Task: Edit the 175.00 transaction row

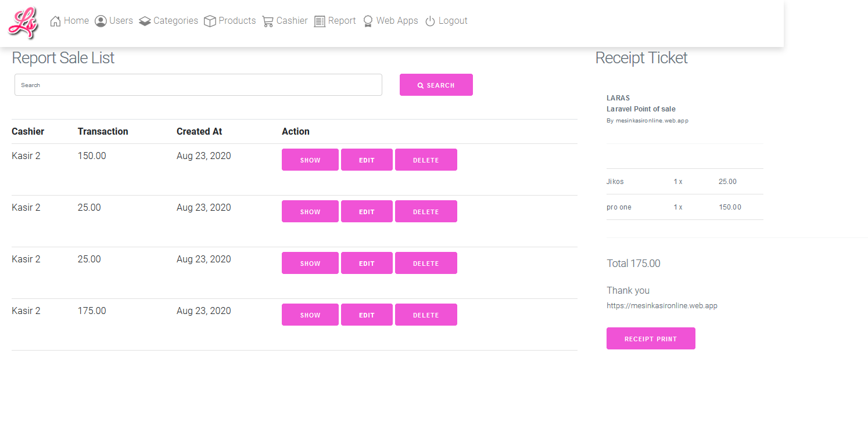Action: click(367, 315)
